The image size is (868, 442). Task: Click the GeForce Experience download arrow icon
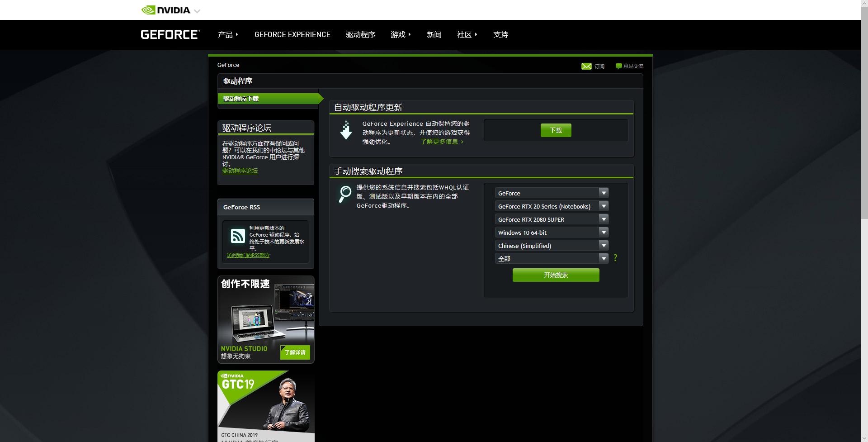pyautogui.click(x=346, y=132)
